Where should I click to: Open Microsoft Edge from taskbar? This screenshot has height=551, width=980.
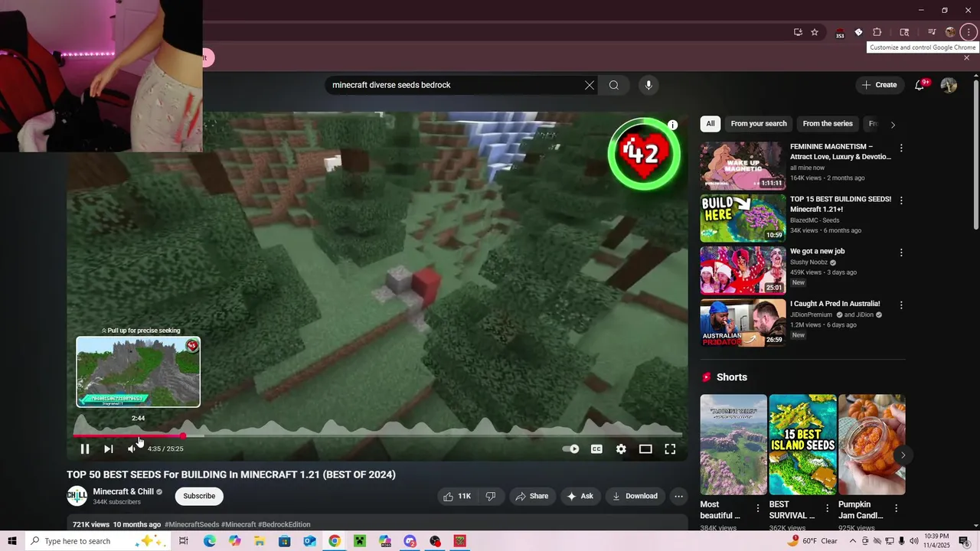209,541
